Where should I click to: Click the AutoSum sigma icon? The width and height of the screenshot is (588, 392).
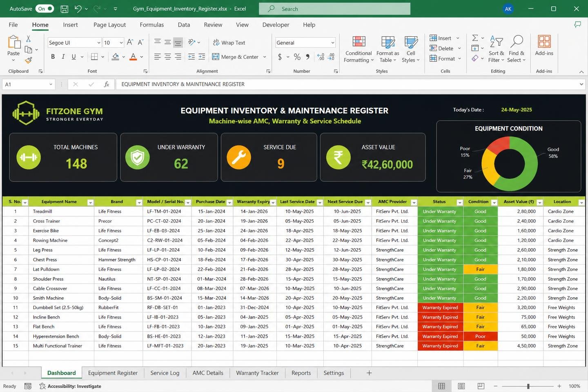pos(475,38)
